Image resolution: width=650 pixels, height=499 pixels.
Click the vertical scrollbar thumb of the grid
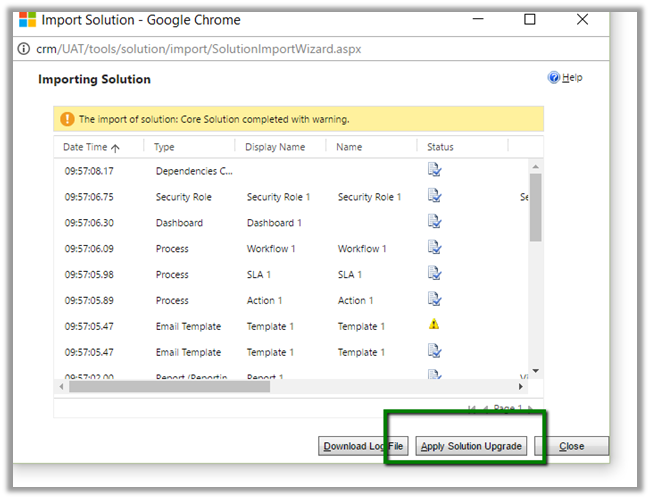[x=535, y=206]
